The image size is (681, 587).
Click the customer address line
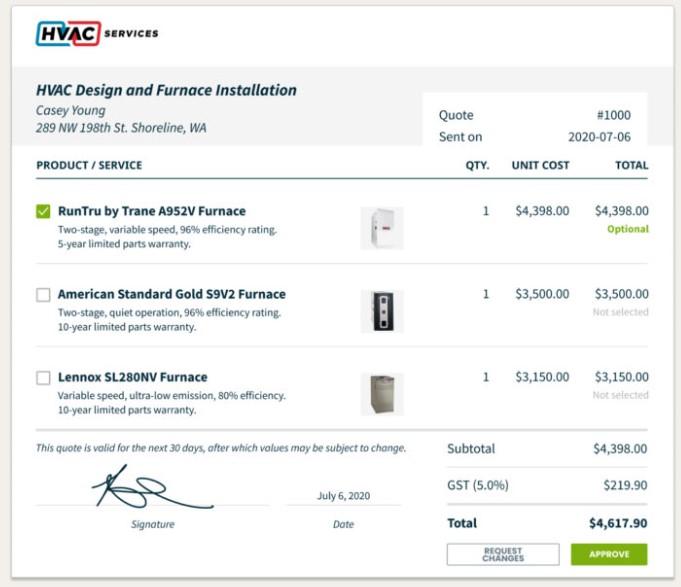(x=121, y=128)
